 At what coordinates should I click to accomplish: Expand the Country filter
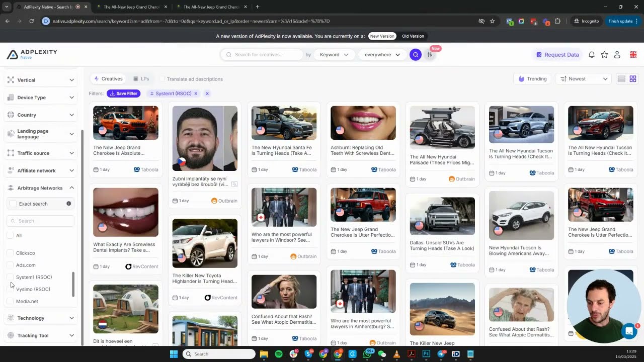click(x=41, y=115)
